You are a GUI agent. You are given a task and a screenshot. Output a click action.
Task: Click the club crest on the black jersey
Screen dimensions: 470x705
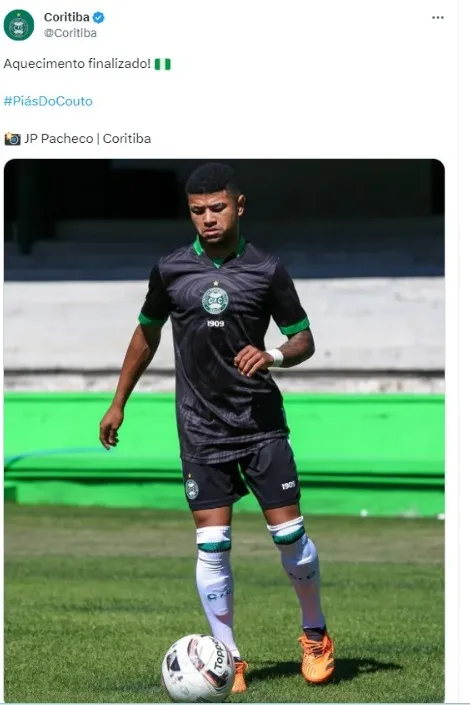pos(215,298)
